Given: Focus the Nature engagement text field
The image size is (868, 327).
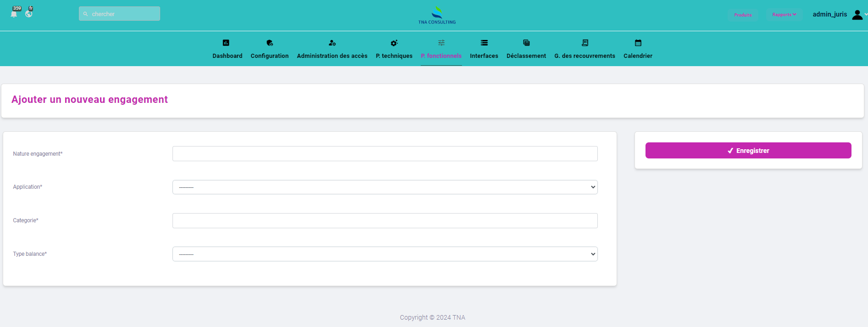Looking at the screenshot, I should tap(385, 154).
